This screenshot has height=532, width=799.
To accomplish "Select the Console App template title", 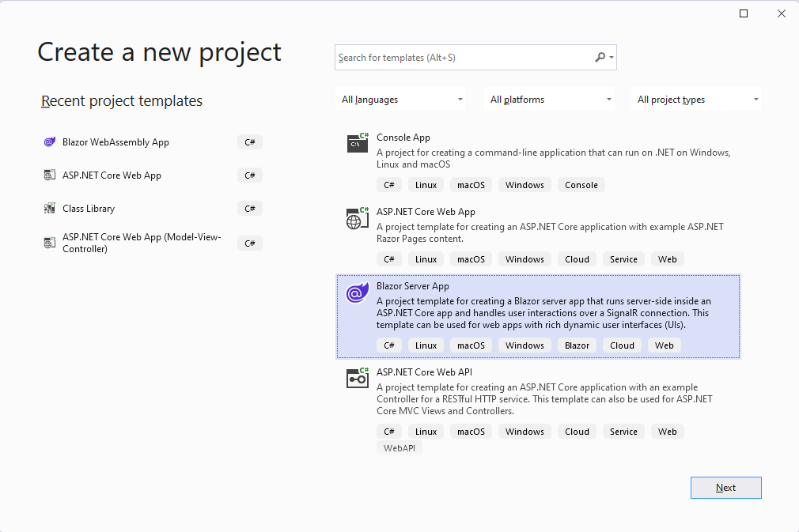I will point(403,138).
